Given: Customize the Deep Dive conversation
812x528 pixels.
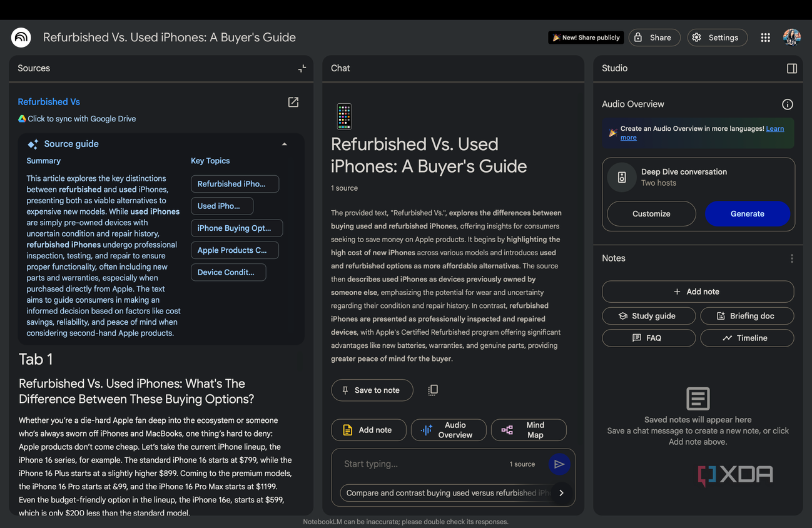Looking at the screenshot, I should tap(651, 214).
